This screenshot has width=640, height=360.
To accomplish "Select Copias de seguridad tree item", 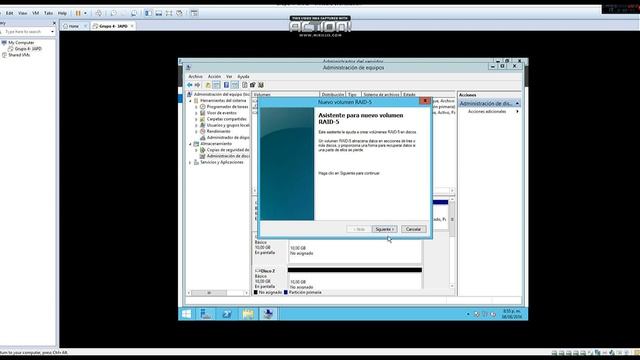I will [228, 150].
